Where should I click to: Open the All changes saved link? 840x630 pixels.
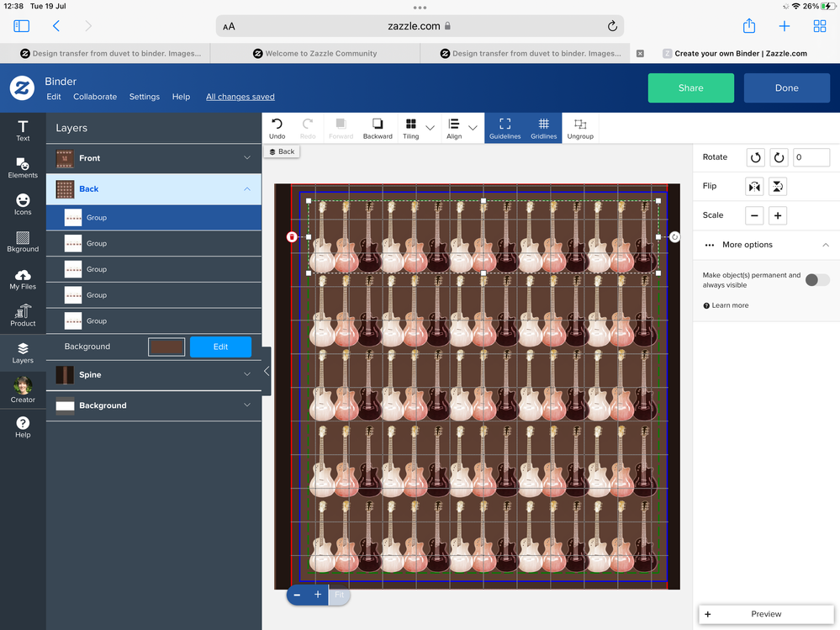pos(240,97)
